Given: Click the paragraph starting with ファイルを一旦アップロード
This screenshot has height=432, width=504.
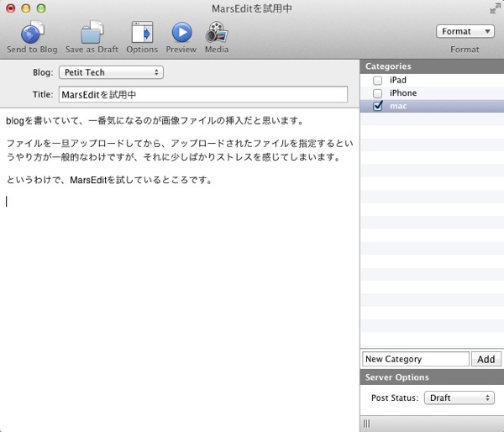Looking at the screenshot, I should [180, 150].
